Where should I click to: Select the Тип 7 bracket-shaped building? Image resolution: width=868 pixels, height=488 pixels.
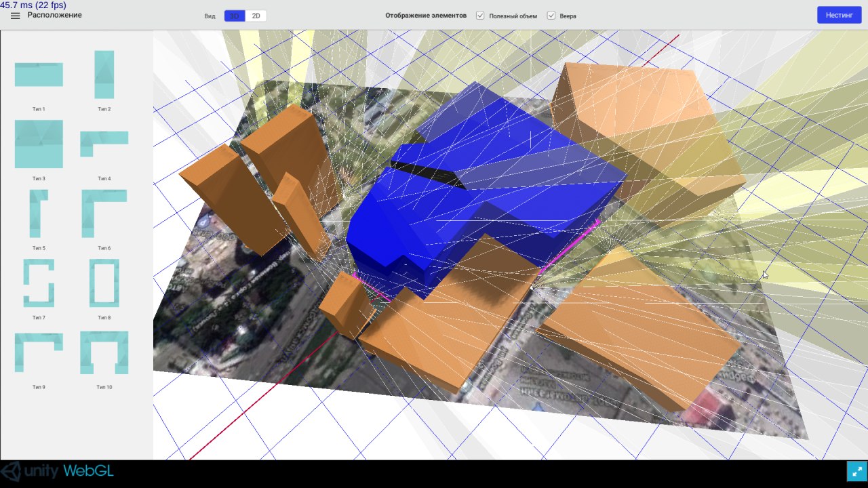pyautogui.click(x=39, y=283)
